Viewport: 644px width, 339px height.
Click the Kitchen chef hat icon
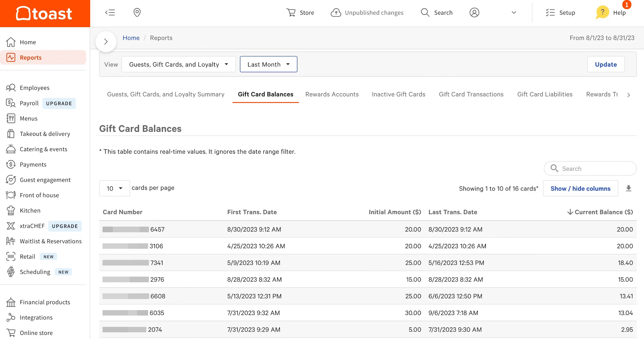(11, 210)
